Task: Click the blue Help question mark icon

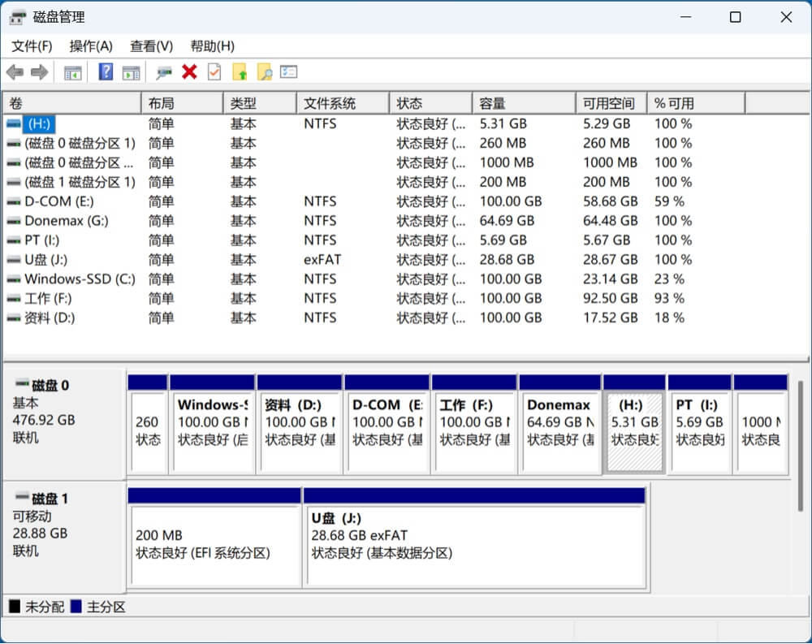Action: (106, 73)
